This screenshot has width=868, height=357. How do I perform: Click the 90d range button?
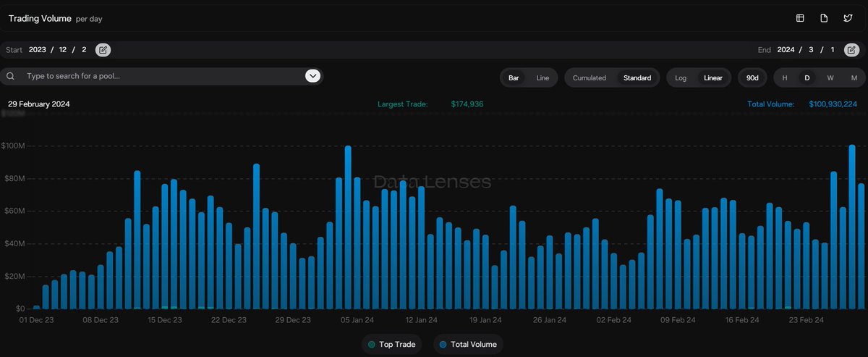[x=752, y=77]
